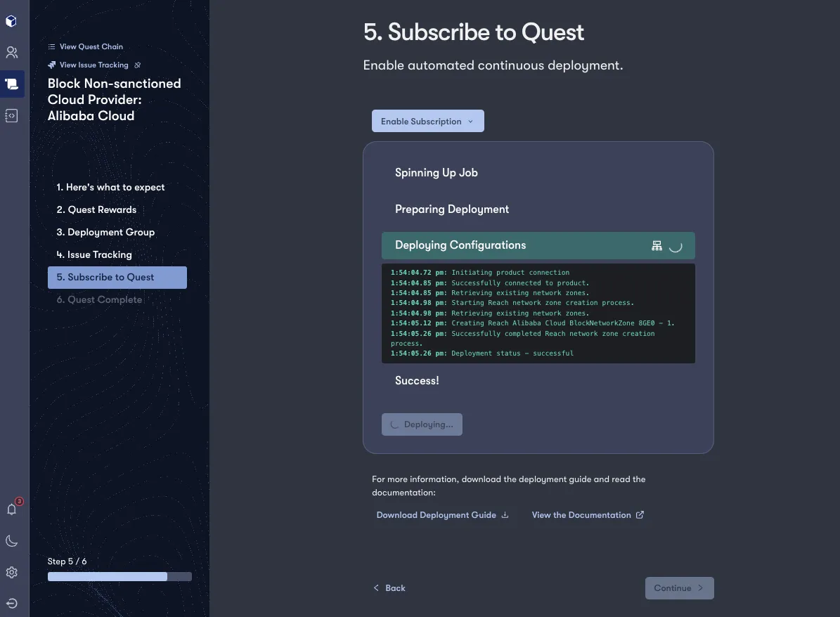Select step 1 Here's what to expect
840x617 pixels.
point(110,187)
